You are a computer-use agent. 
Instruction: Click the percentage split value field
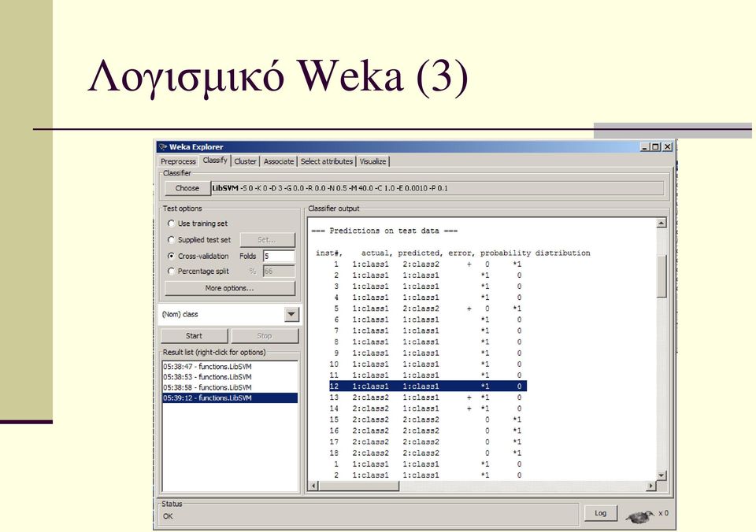[279, 272]
